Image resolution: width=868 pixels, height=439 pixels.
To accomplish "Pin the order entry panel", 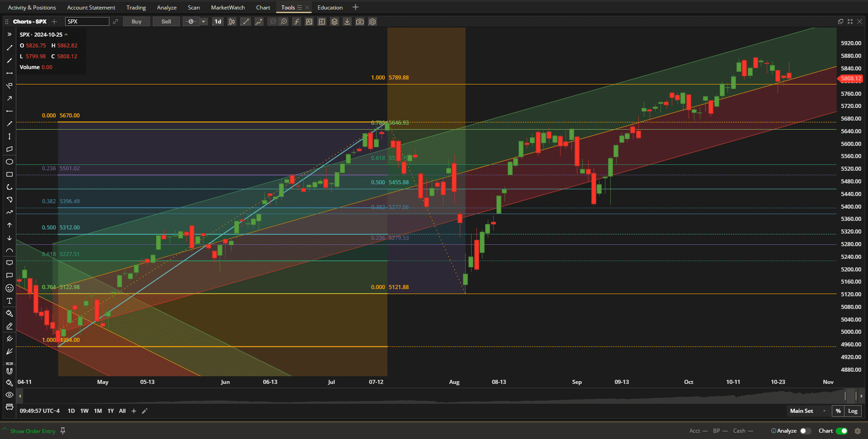I will [63, 431].
